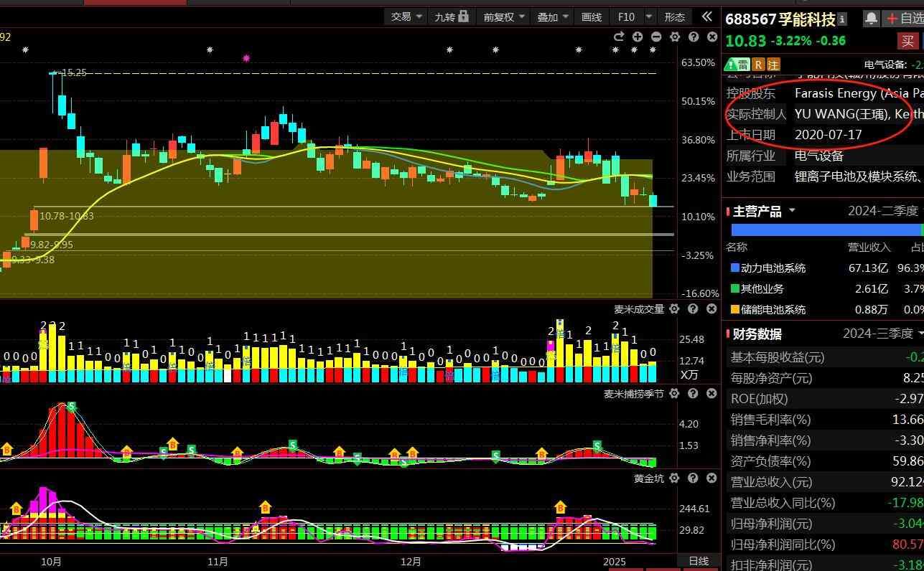Add stock via the 自选 button
The width and height of the screenshot is (924, 571).
click(x=905, y=19)
